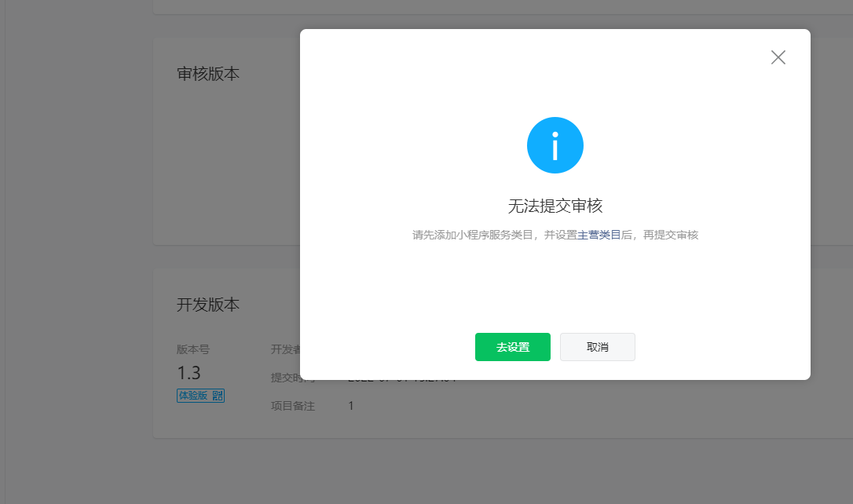Select the 审核版本 heading
This screenshot has width=853, height=504.
tap(208, 74)
